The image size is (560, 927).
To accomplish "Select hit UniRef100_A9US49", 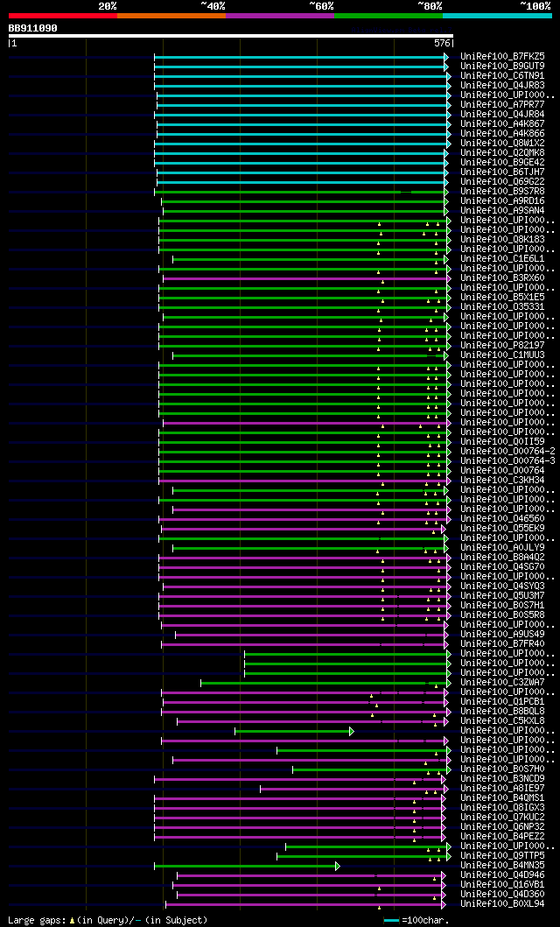I will [503, 635].
